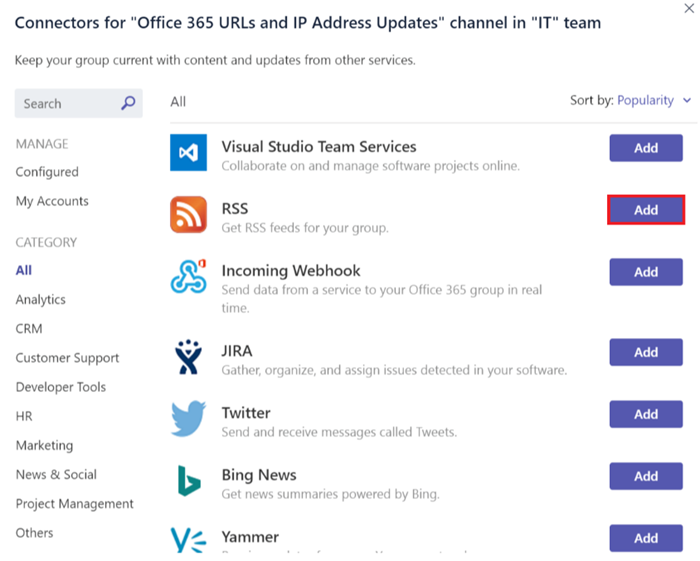Image resolution: width=700 pixels, height=561 pixels.
Task: Open My Accounts section
Action: point(52,201)
